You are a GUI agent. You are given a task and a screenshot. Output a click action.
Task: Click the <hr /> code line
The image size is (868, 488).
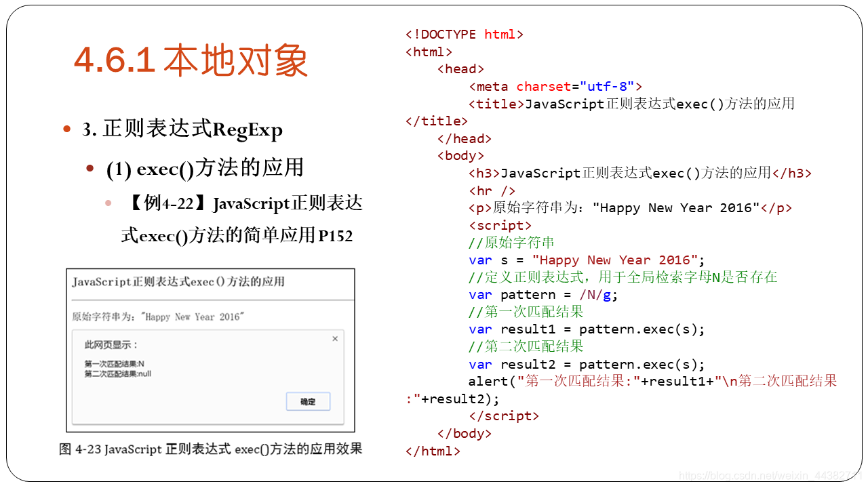(492, 190)
